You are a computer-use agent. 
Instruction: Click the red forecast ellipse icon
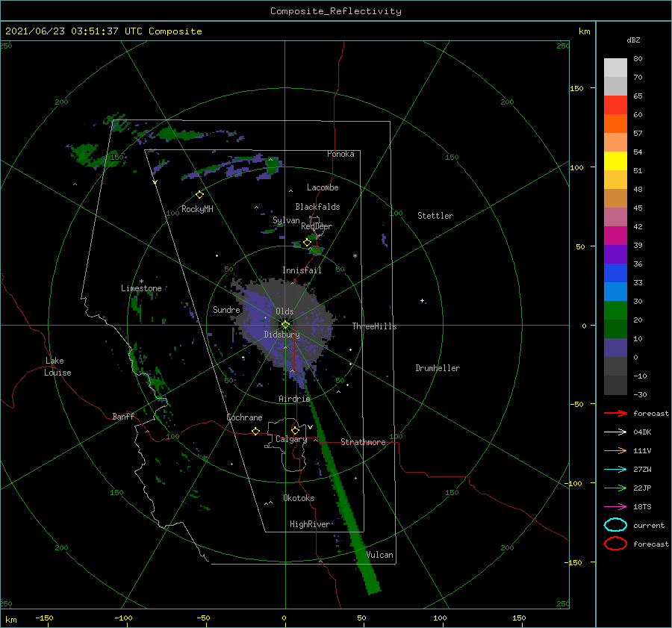tap(615, 544)
